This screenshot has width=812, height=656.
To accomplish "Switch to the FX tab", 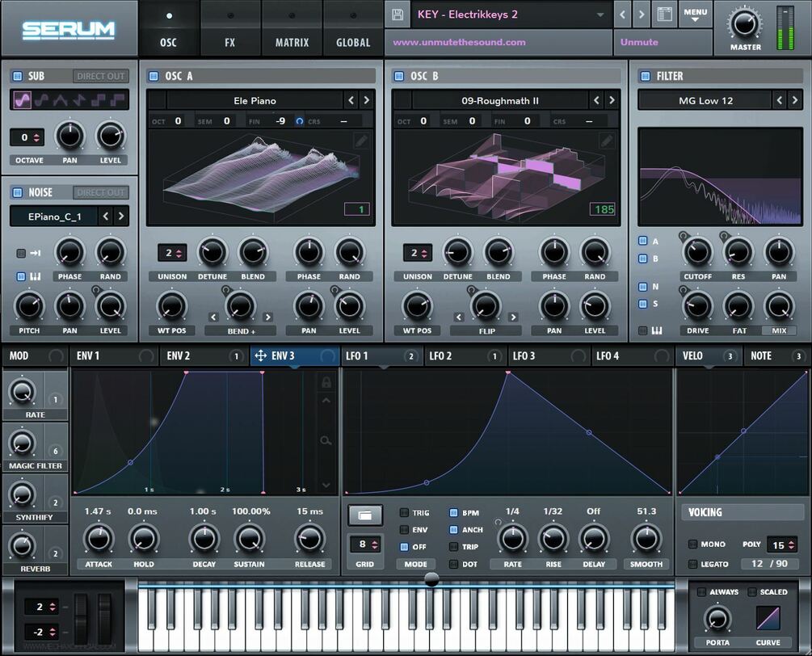I will pos(230,30).
